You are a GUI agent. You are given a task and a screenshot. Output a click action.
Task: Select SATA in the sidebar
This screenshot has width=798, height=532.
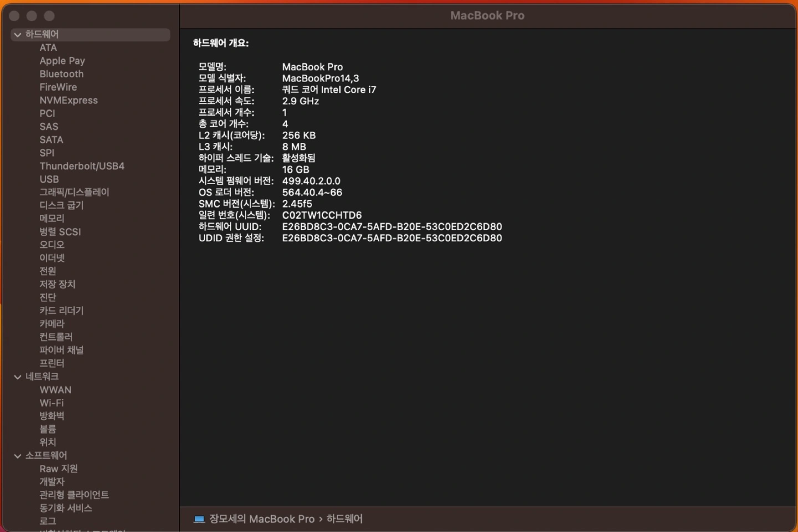coord(51,140)
